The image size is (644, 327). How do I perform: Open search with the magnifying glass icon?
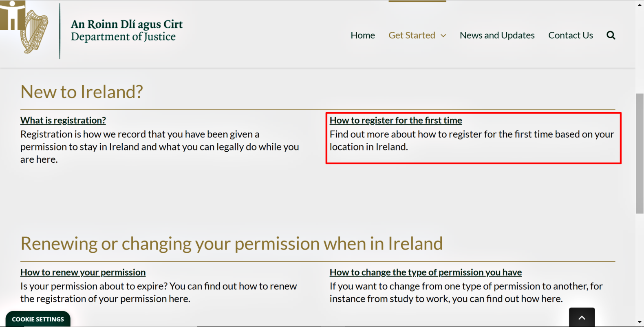[x=611, y=35]
